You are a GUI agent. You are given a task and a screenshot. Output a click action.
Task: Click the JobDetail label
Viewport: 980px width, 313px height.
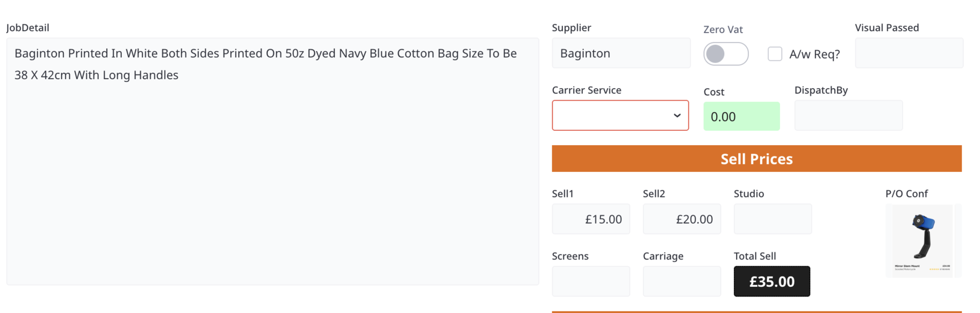[x=27, y=28]
